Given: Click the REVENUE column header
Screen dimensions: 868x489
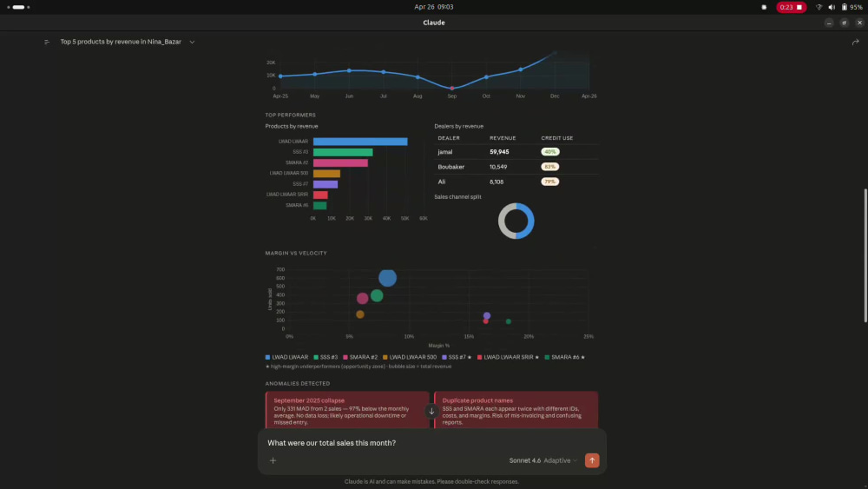Looking at the screenshot, I should tap(503, 138).
